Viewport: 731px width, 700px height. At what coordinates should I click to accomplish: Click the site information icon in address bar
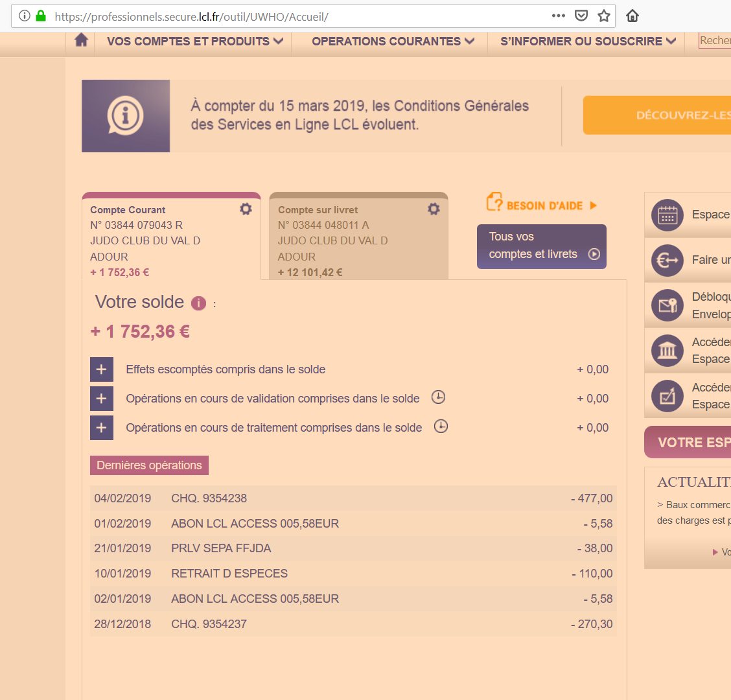24,16
